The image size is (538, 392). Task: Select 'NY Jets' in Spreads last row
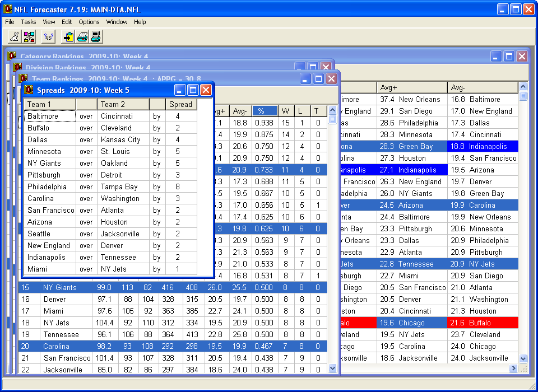coord(123,269)
